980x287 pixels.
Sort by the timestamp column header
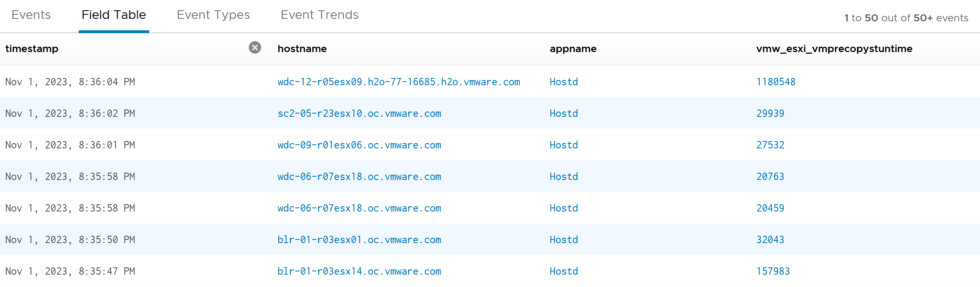point(32,49)
